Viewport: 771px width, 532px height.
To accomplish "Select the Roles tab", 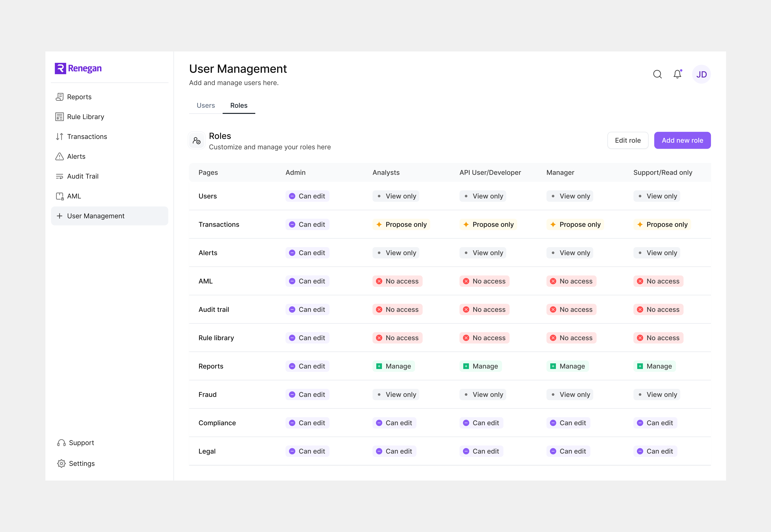I will pos(239,105).
